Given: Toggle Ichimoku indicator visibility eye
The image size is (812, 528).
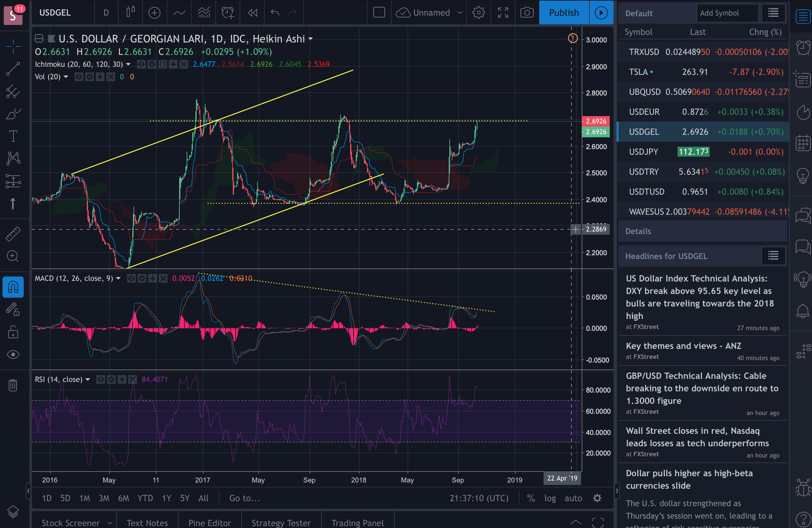Looking at the screenshot, I should [x=141, y=64].
